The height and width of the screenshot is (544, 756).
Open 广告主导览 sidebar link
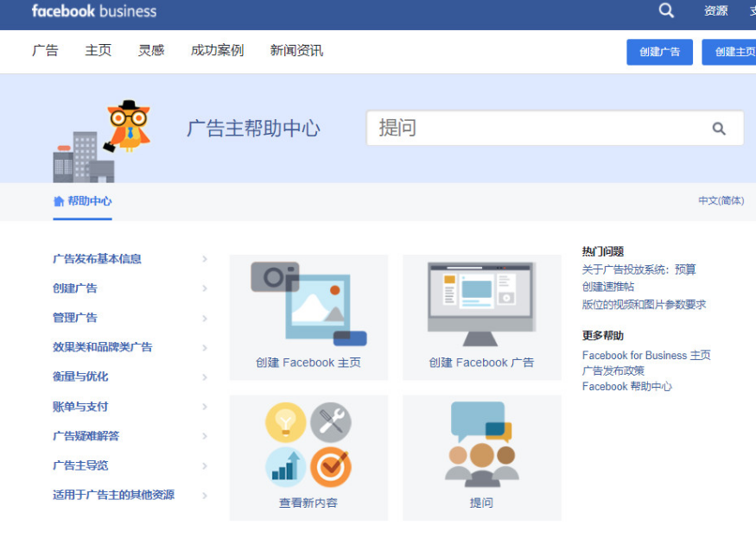pos(80,466)
